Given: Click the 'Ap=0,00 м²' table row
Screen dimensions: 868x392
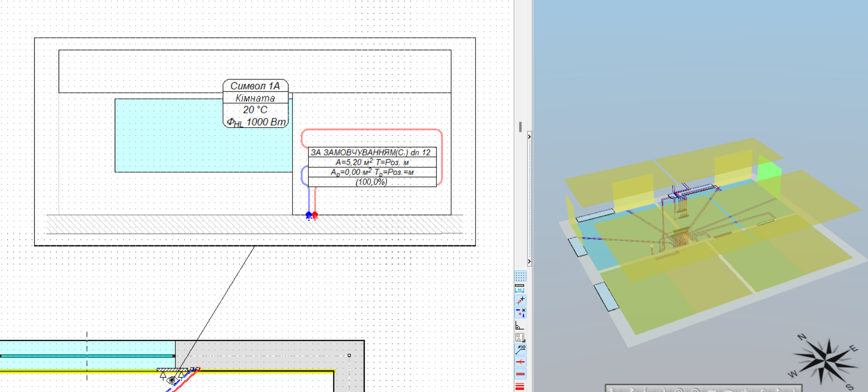Looking at the screenshot, I should point(372,172).
